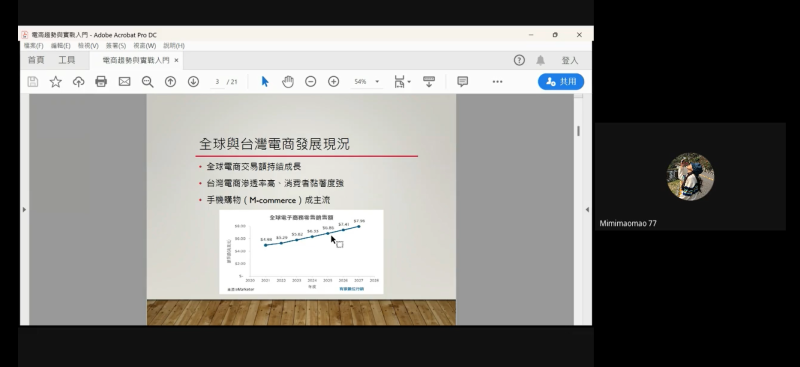Image resolution: width=800 pixels, height=367 pixels.
Task: Select the 電商趨勢與實戰入門 document tab
Action: pyautogui.click(x=136, y=60)
